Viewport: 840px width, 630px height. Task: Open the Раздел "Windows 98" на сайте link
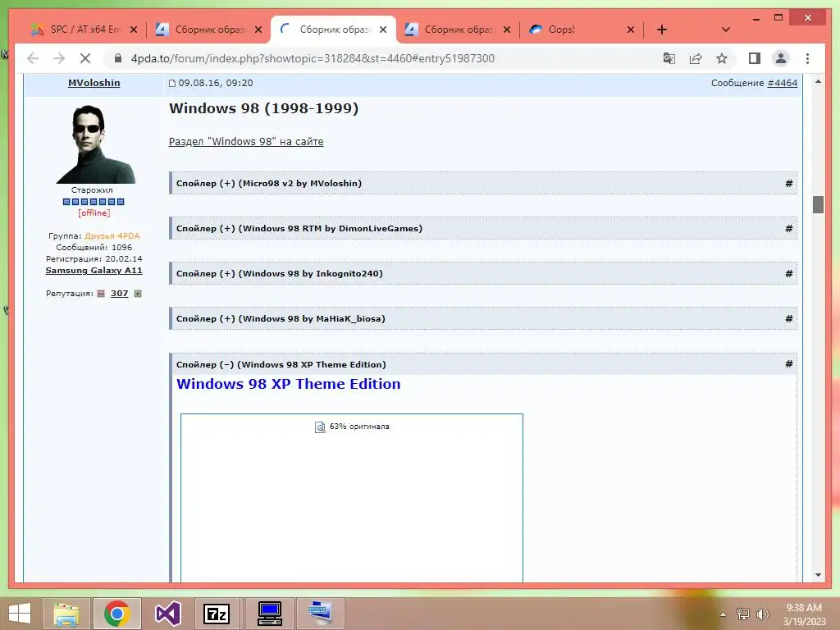point(246,141)
